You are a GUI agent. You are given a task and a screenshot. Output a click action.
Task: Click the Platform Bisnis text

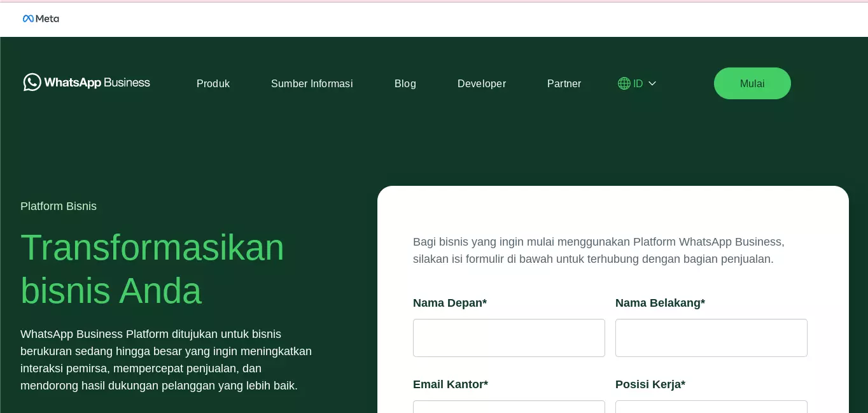59,206
